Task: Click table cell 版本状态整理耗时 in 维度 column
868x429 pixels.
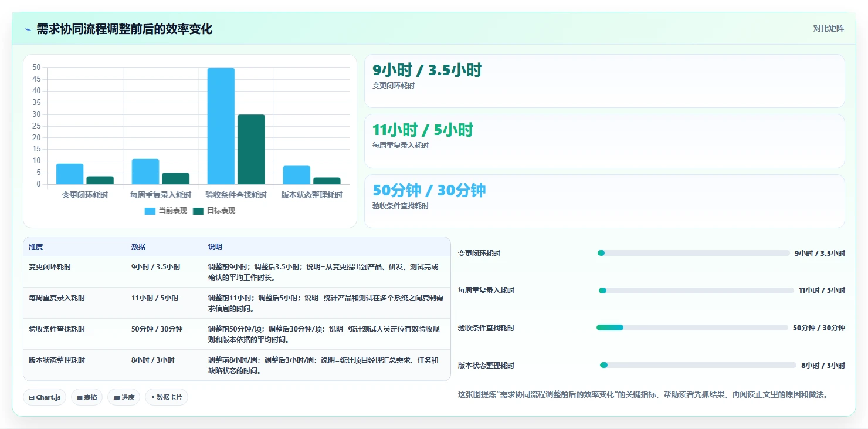Action: pos(57,360)
